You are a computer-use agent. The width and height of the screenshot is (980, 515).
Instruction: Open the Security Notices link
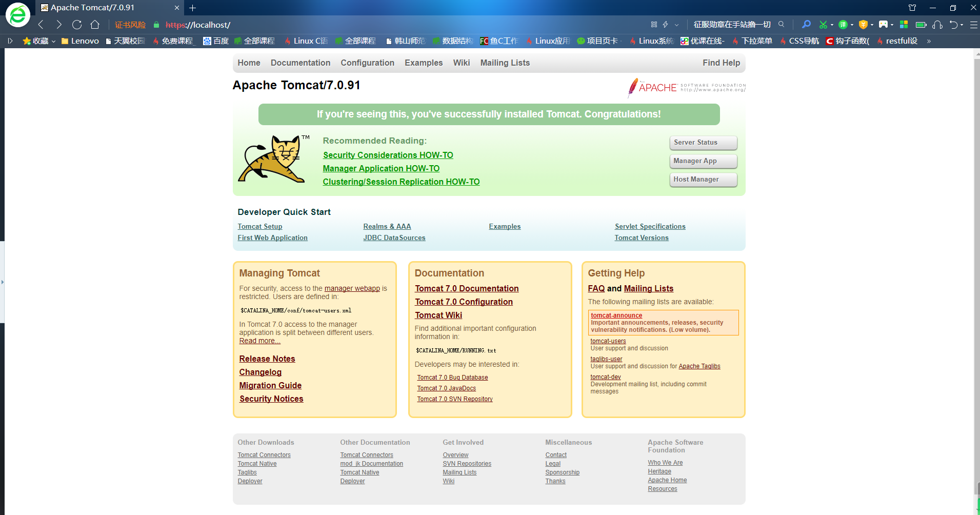pyautogui.click(x=271, y=399)
